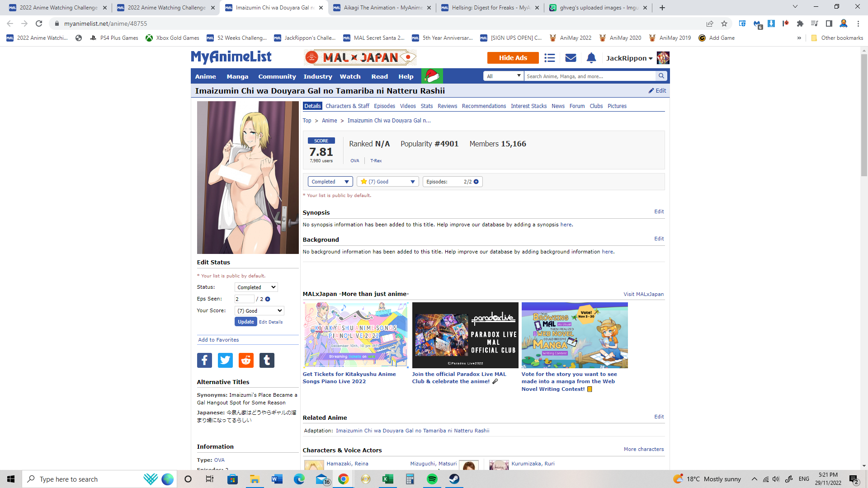
Task: Click the Update button
Action: point(245,322)
